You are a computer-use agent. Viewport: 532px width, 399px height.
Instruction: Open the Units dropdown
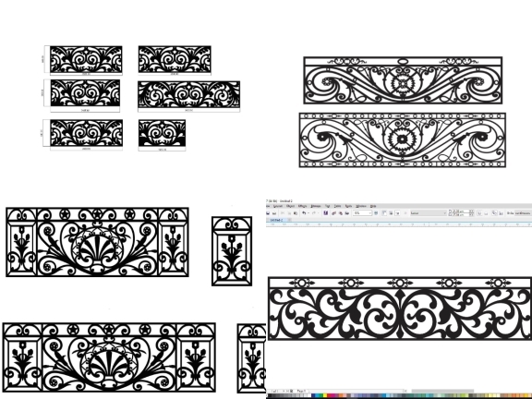pos(523,213)
